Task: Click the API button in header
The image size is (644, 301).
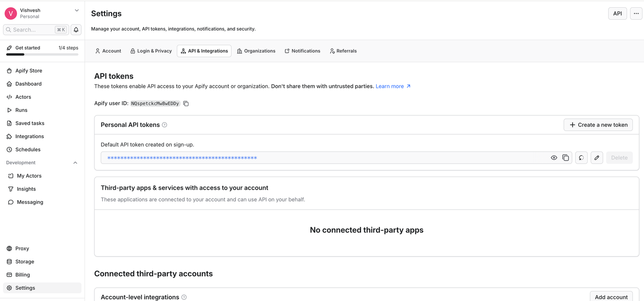Action: coord(617,13)
